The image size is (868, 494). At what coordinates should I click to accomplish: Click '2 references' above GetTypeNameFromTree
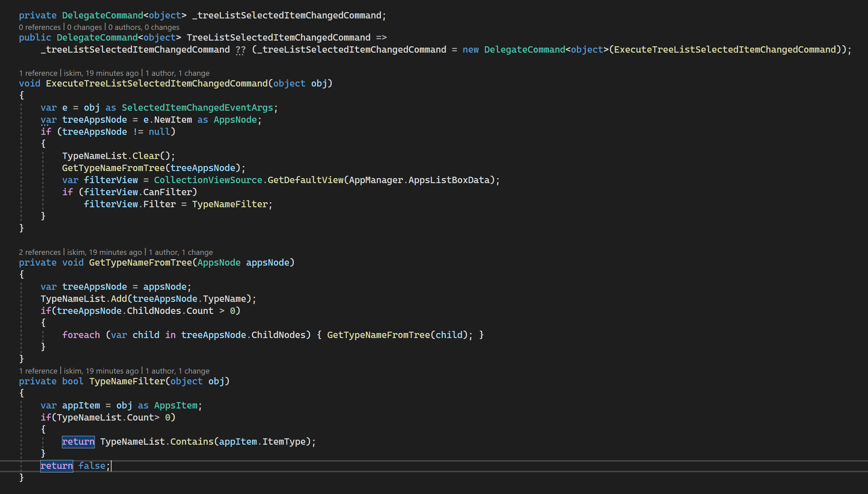[39, 253]
